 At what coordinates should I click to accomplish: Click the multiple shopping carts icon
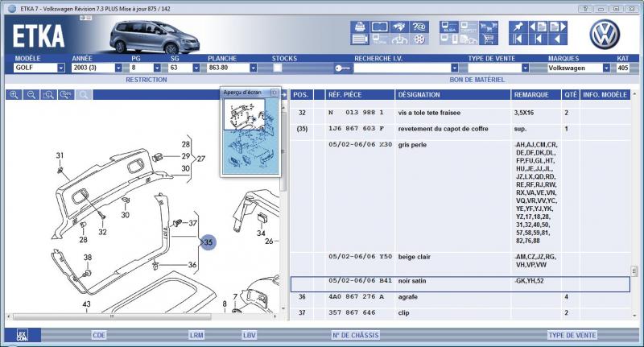coord(489,27)
